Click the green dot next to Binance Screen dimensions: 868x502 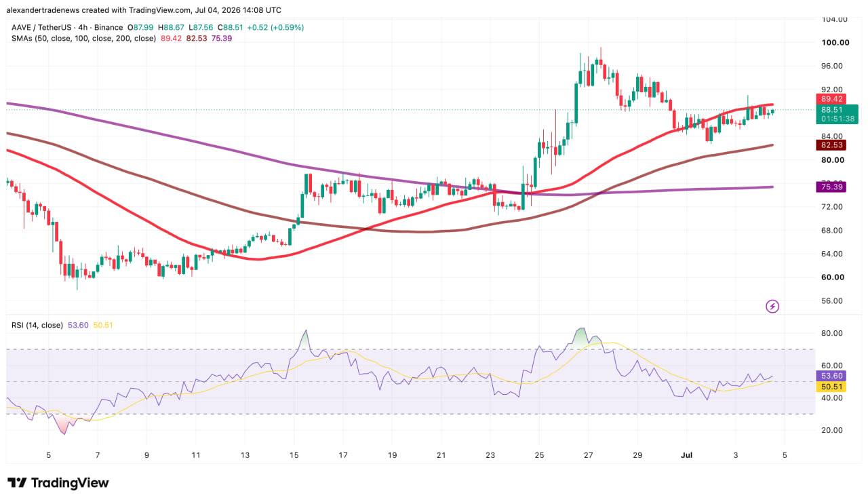pos(128,28)
